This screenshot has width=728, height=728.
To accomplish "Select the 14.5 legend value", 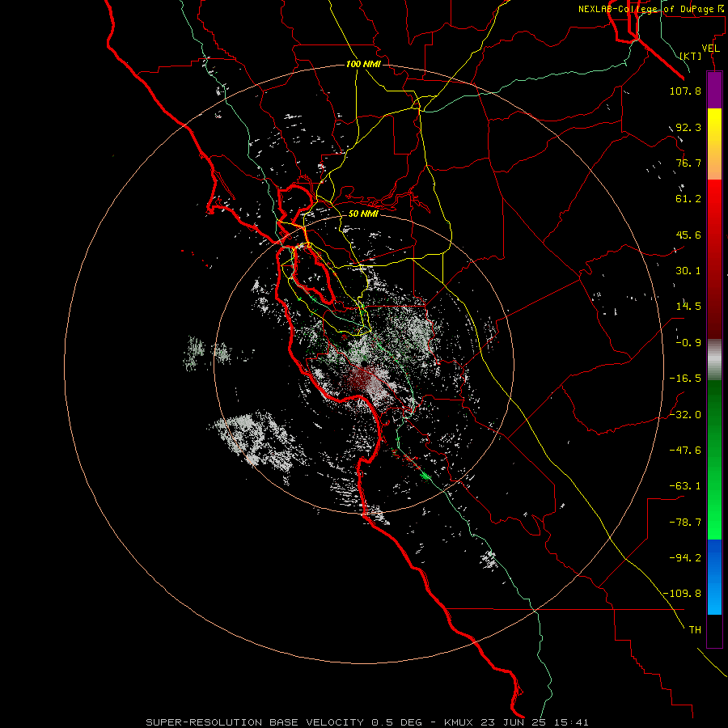I will pyautogui.click(x=688, y=307).
